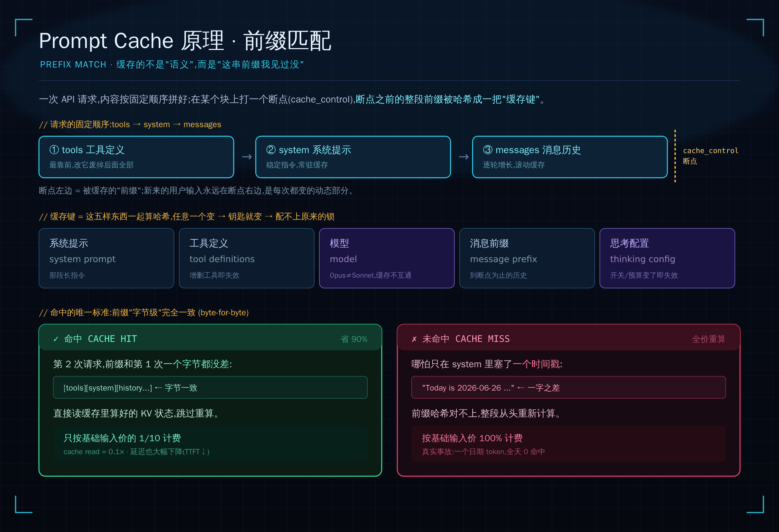779x532 pixels.
Task: Open the '消息前缀 message prefix' card
Action: coord(527,258)
